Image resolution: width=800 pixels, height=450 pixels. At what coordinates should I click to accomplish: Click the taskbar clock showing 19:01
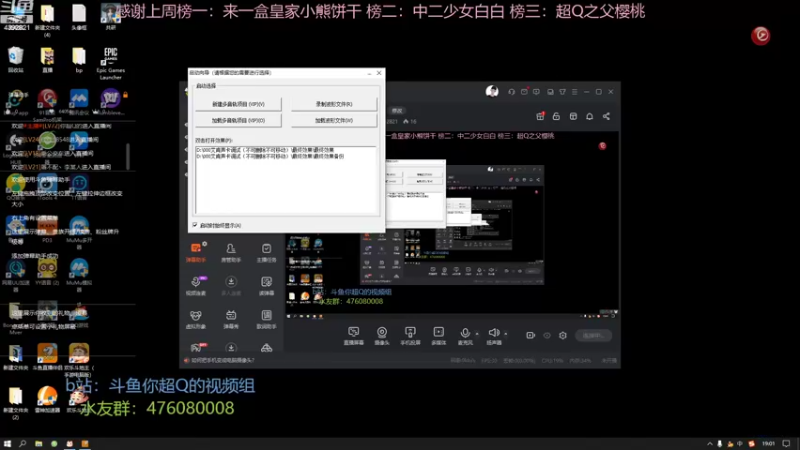[x=768, y=444]
